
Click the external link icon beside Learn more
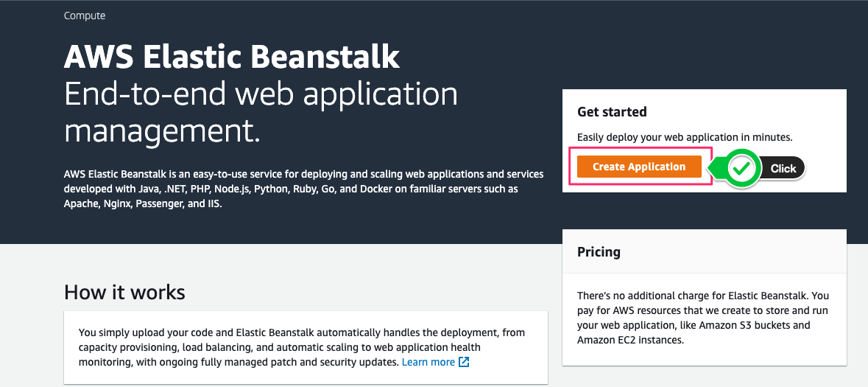[x=464, y=362]
